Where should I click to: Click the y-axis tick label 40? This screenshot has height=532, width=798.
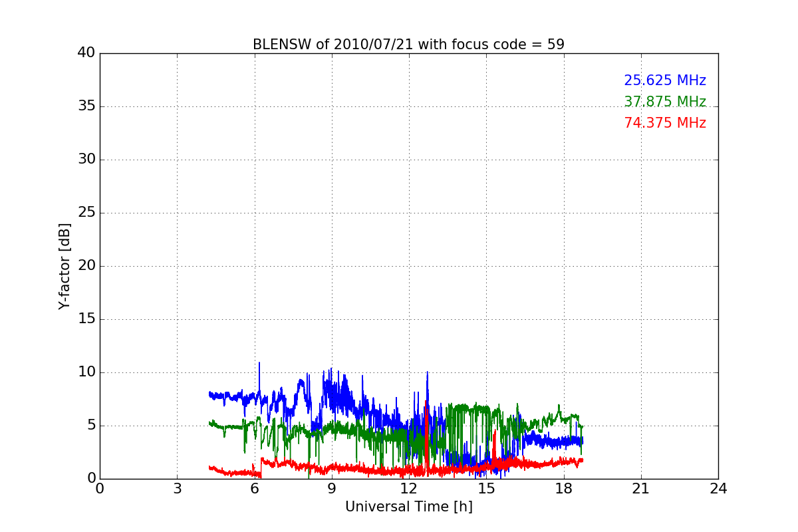tap(86, 53)
